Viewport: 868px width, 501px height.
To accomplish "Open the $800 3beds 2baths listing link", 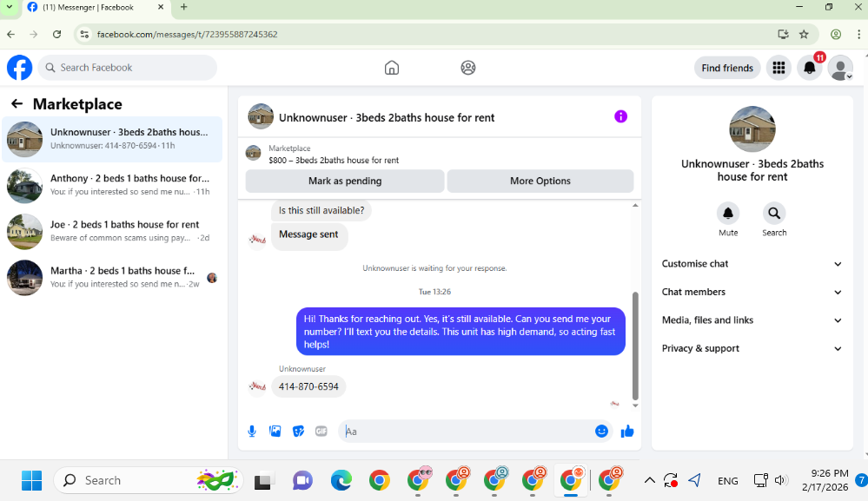I will pyautogui.click(x=334, y=161).
